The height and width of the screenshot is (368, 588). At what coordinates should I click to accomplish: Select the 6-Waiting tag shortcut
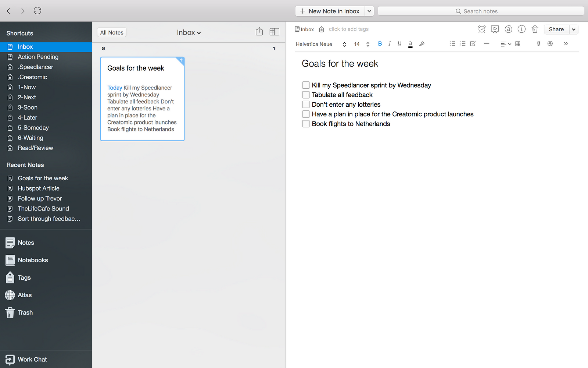tap(46, 138)
